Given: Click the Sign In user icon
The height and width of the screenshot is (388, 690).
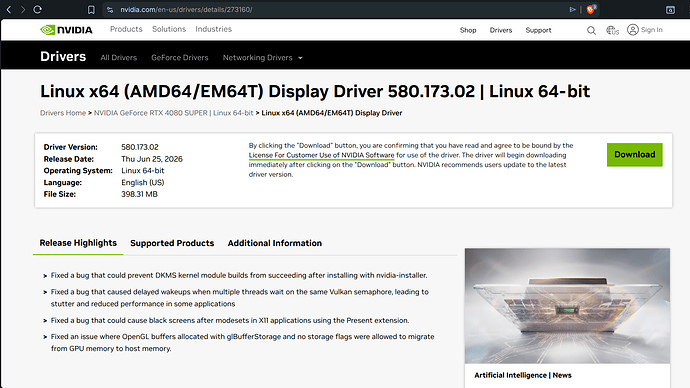Looking at the screenshot, I should pos(633,29).
